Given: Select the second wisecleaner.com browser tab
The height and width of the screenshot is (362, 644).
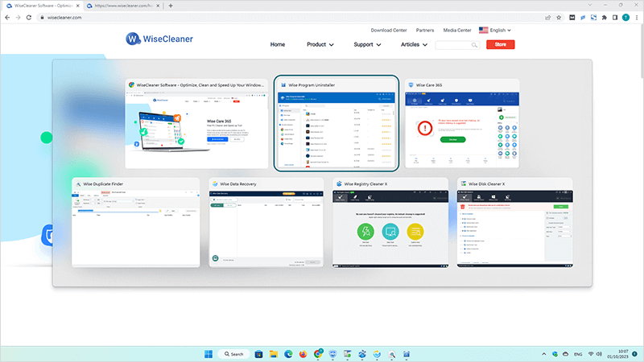Looking at the screenshot, I should 123,6.
